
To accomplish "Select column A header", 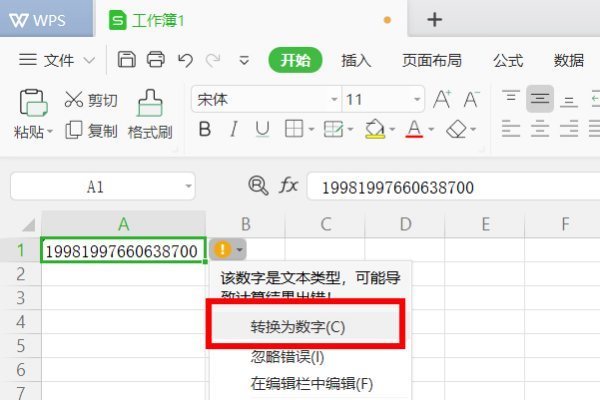I will (x=124, y=224).
